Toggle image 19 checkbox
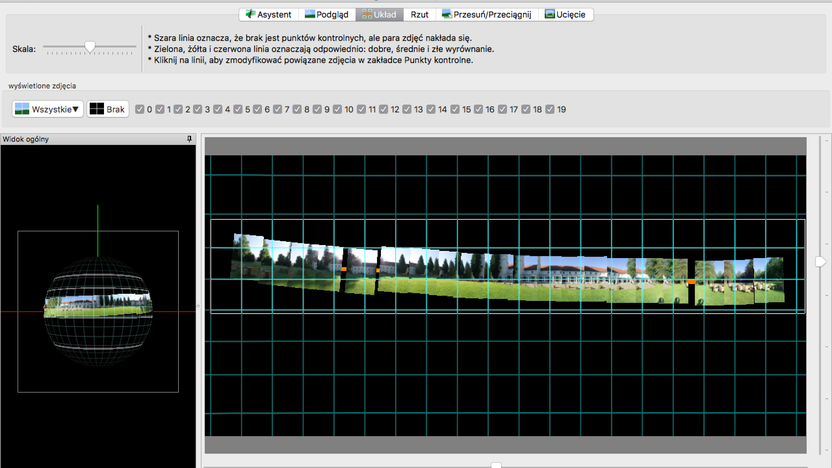 pos(550,109)
